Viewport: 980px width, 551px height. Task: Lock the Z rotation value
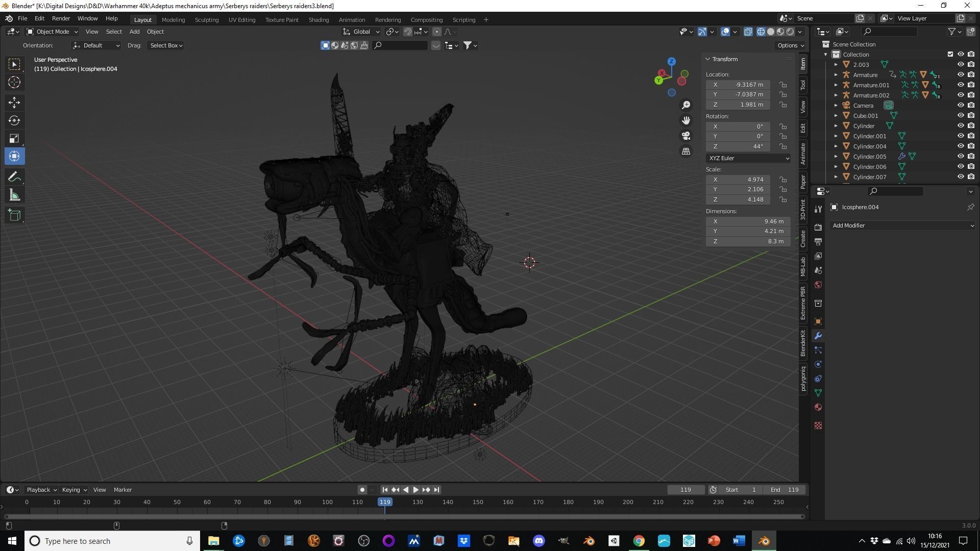(783, 146)
